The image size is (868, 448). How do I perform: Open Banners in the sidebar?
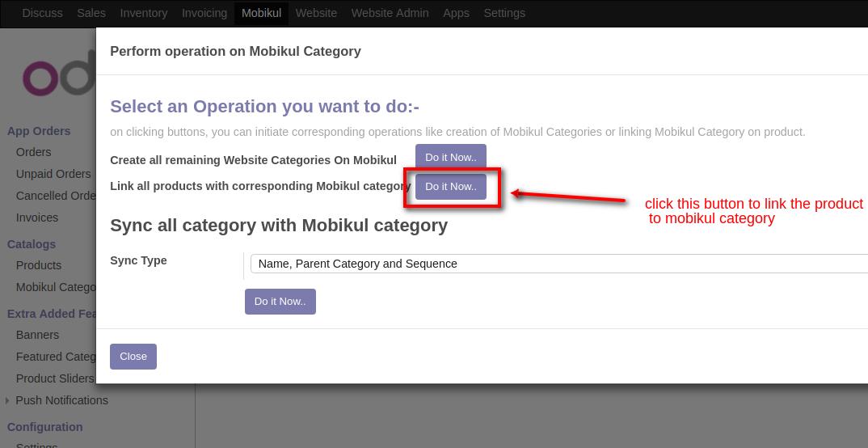(x=37, y=335)
